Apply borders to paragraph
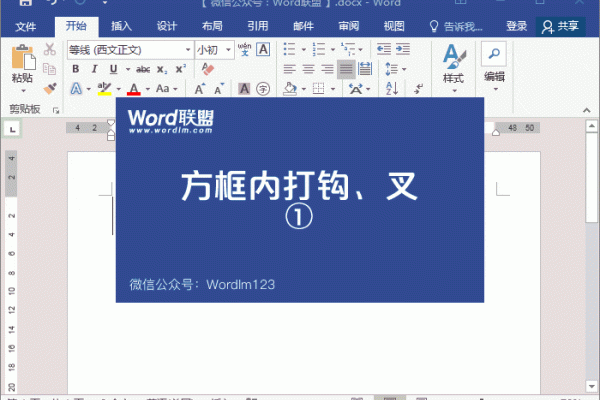The height and width of the screenshot is (400, 600). (318, 89)
